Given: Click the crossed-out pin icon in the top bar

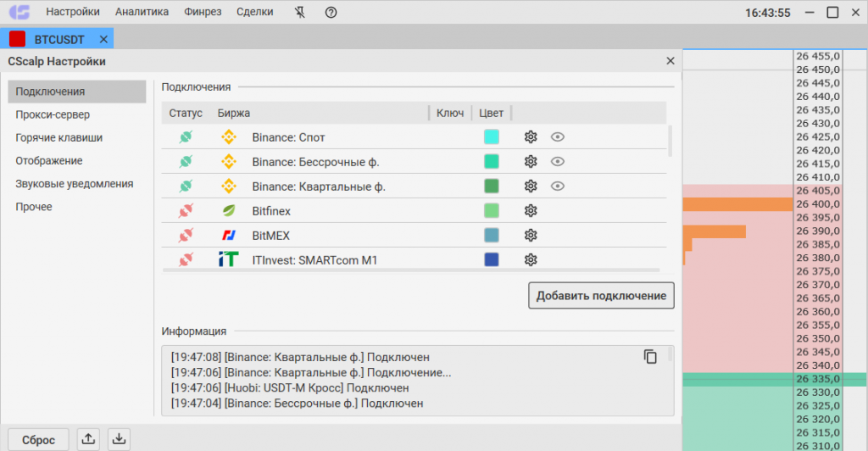Looking at the screenshot, I should 298,13.
